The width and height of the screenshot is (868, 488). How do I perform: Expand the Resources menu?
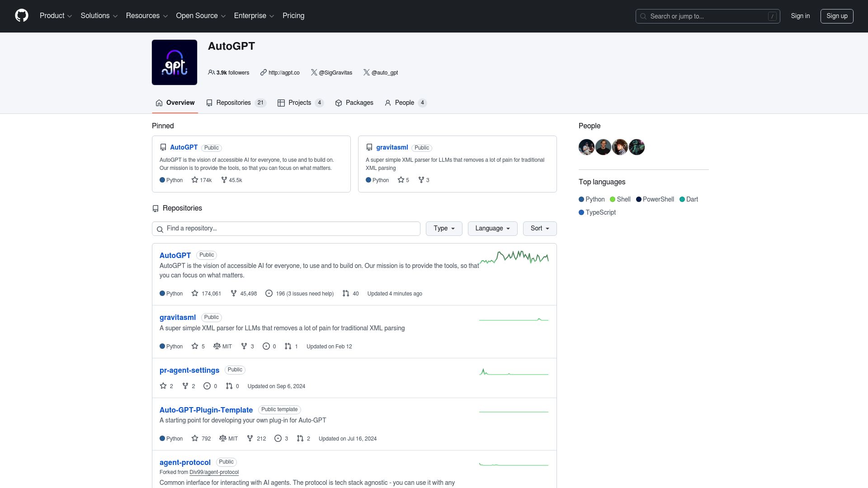[147, 16]
